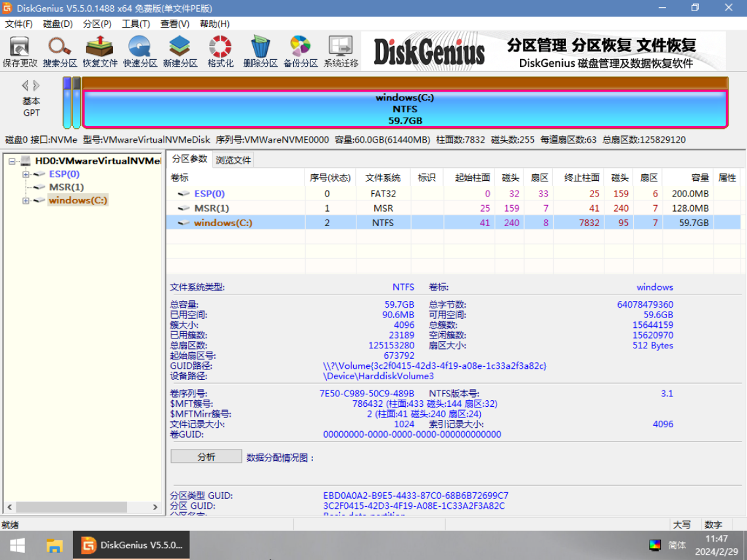Click the \Device\HarddiskVolume3 path text
The height and width of the screenshot is (560, 747).
[x=378, y=376]
